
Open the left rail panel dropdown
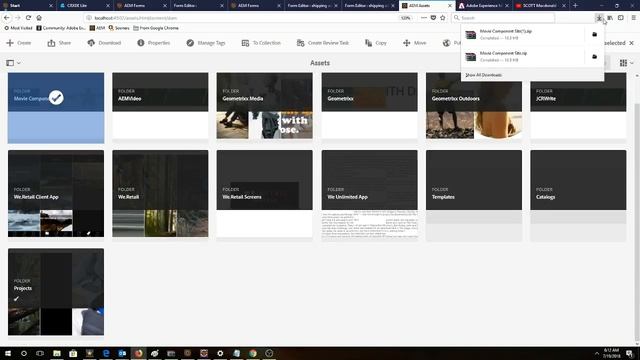[13, 63]
